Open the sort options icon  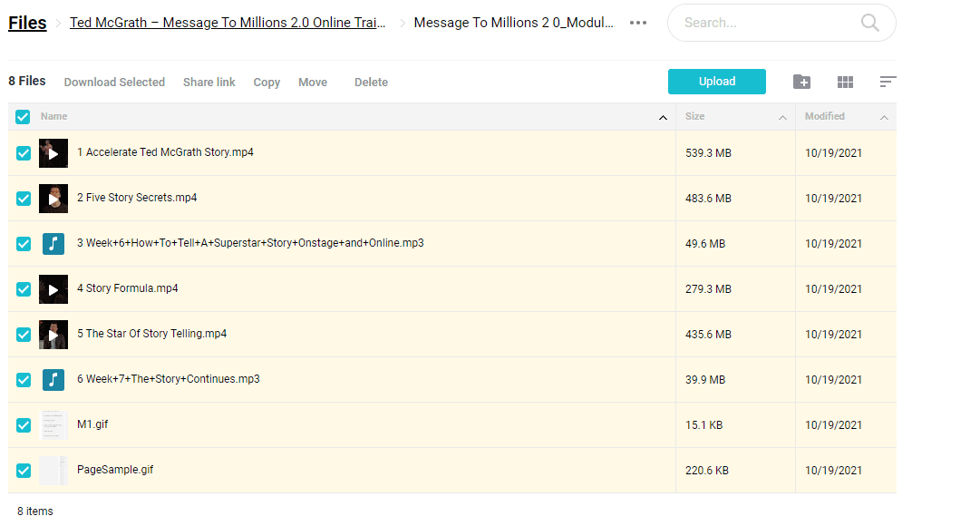(888, 82)
